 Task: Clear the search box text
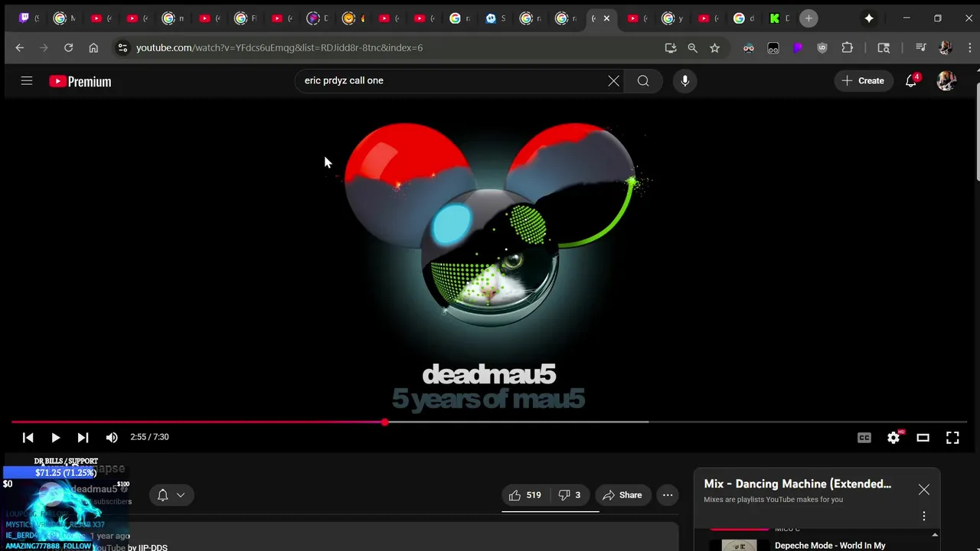point(613,80)
